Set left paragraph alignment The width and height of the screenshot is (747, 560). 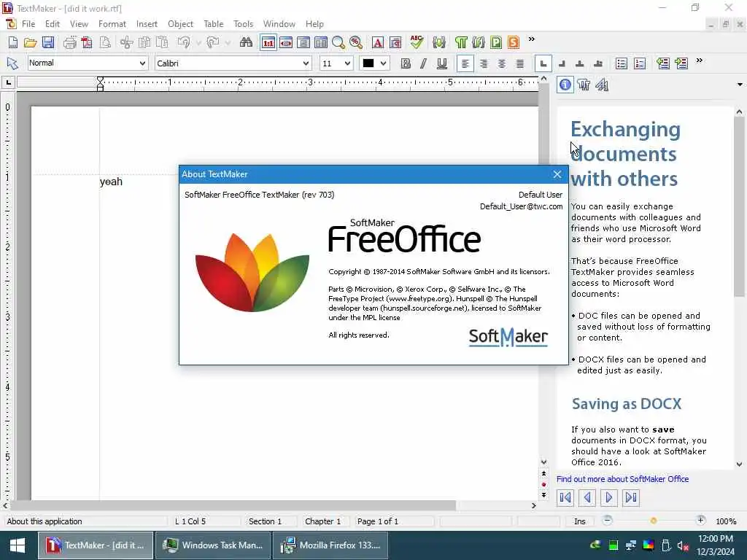click(x=465, y=63)
